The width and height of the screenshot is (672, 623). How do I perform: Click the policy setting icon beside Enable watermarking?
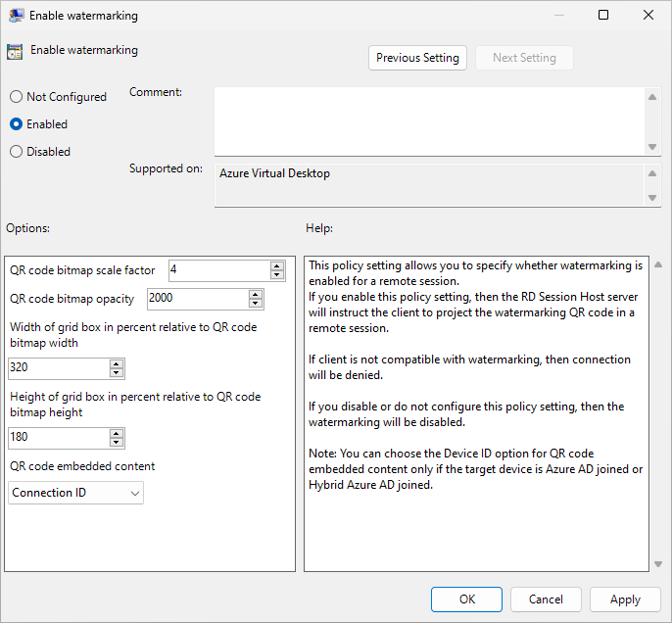coord(15,51)
